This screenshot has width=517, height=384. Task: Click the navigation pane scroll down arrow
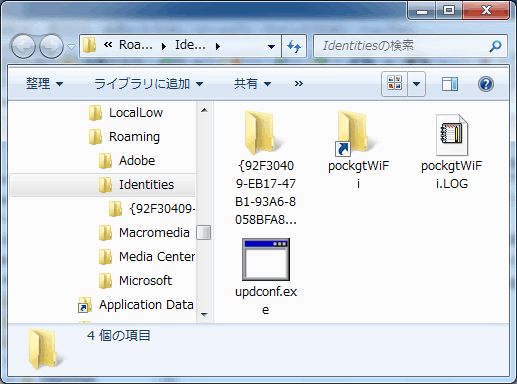(204, 314)
